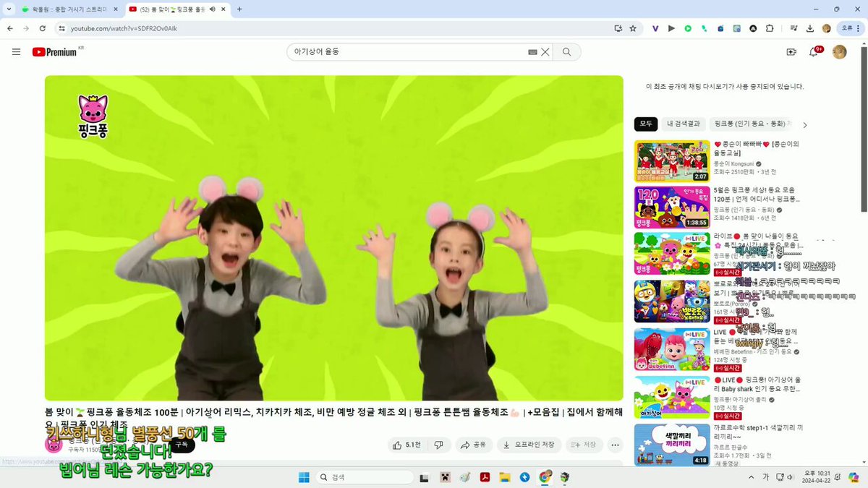
Task: Select the 내 검색결과 filter chip
Action: (x=684, y=124)
